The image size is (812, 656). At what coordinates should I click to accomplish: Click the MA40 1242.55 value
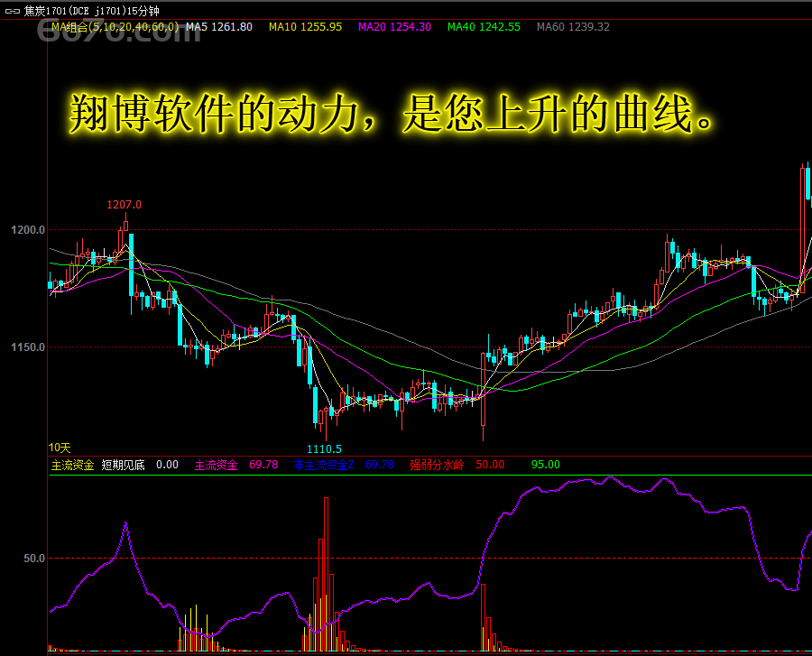[484, 27]
